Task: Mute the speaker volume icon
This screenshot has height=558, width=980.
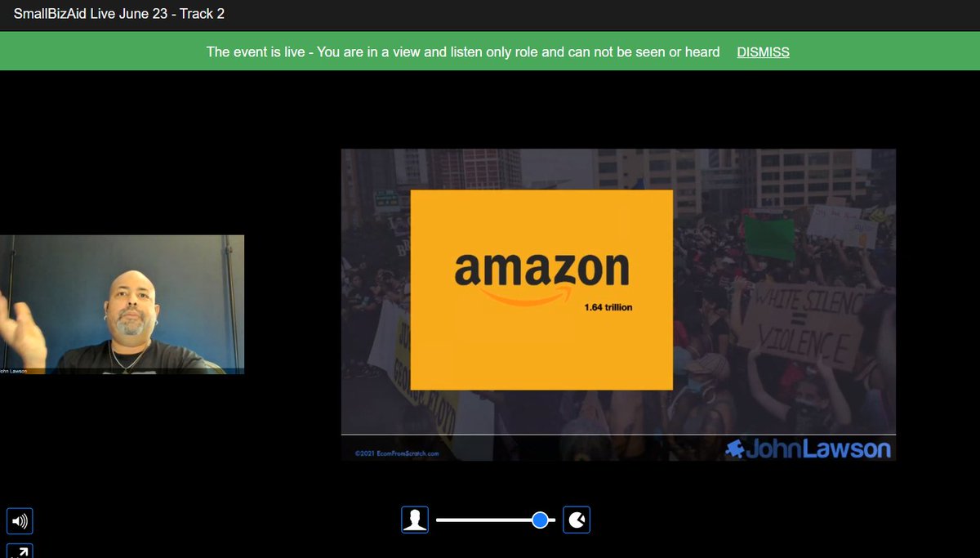Action: click(x=20, y=520)
